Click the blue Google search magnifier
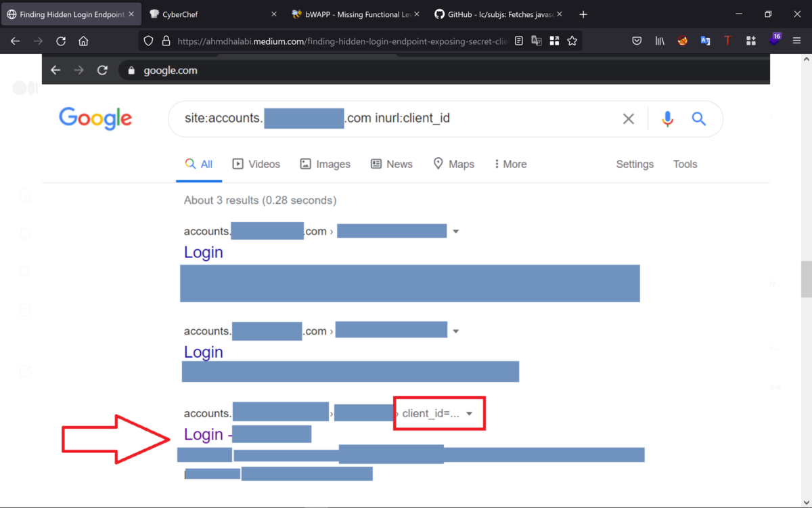 point(698,119)
